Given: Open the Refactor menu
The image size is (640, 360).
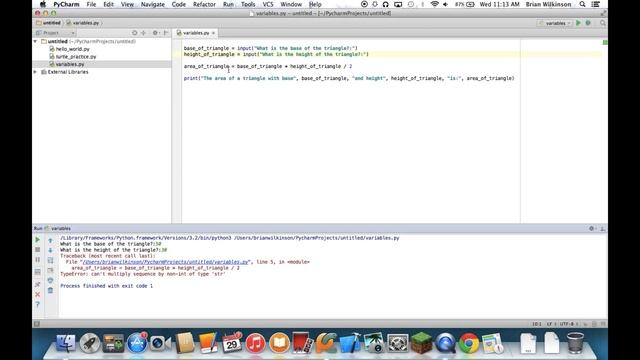Looking at the screenshot, I should (204, 4).
